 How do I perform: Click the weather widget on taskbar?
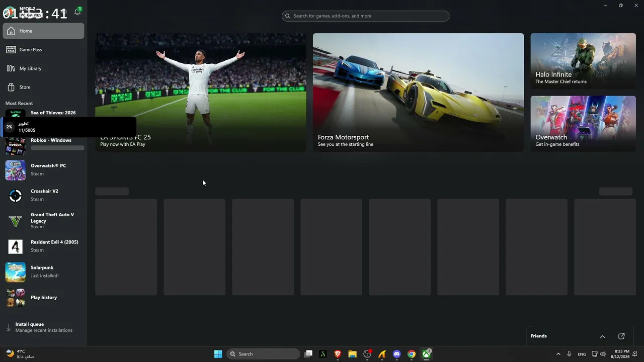pos(20,354)
